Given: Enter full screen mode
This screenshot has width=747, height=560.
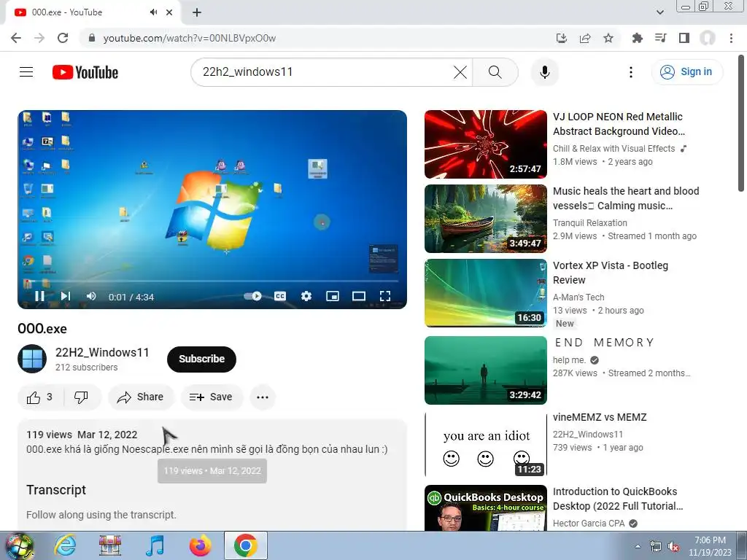Looking at the screenshot, I should (x=385, y=296).
